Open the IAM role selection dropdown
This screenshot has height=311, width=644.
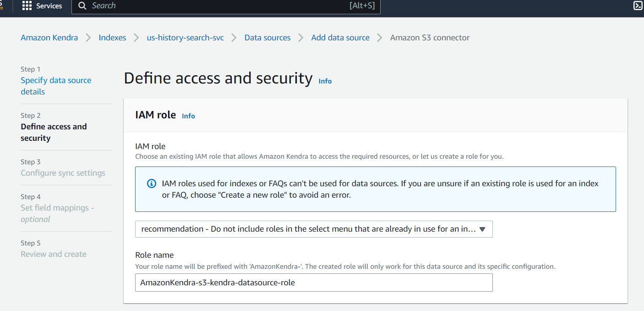[314, 229]
